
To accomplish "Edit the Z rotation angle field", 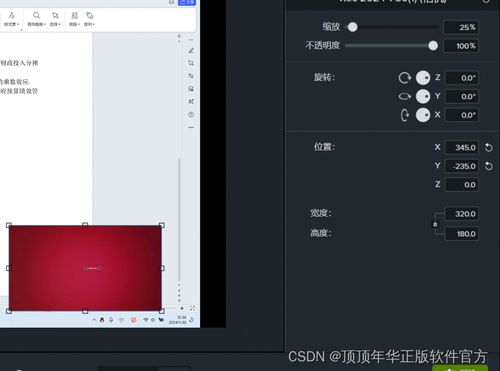I will 462,78.
